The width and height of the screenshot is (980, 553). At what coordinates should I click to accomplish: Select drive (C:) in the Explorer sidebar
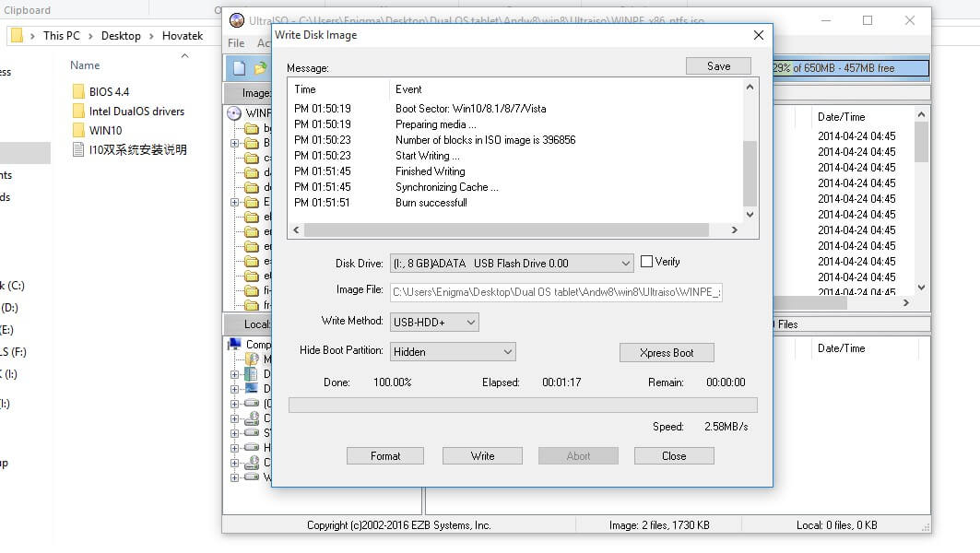click(17, 286)
